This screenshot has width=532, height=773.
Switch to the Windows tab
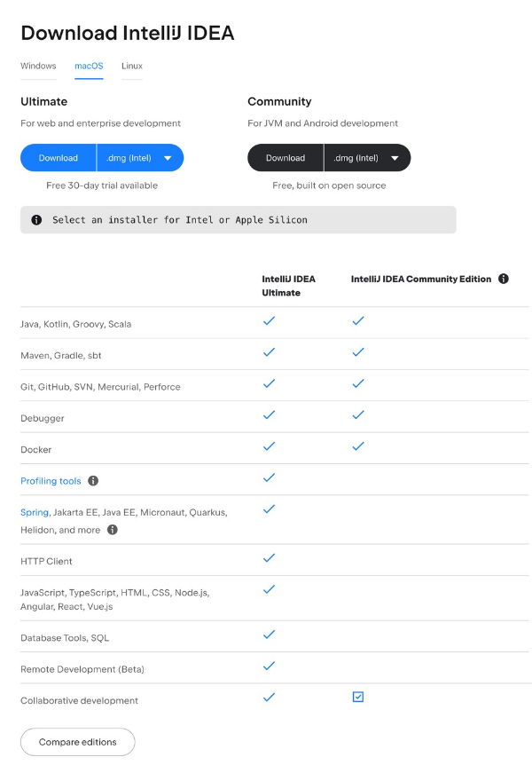pyautogui.click(x=38, y=66)
